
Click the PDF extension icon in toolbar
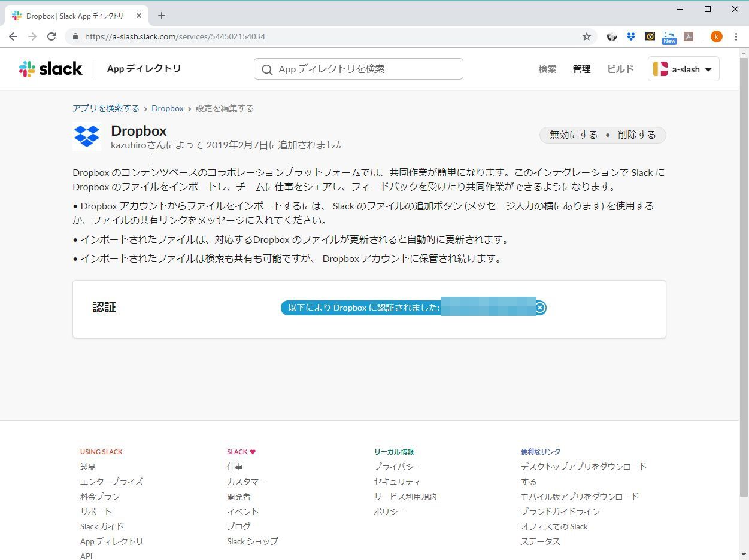pos(689,36)
